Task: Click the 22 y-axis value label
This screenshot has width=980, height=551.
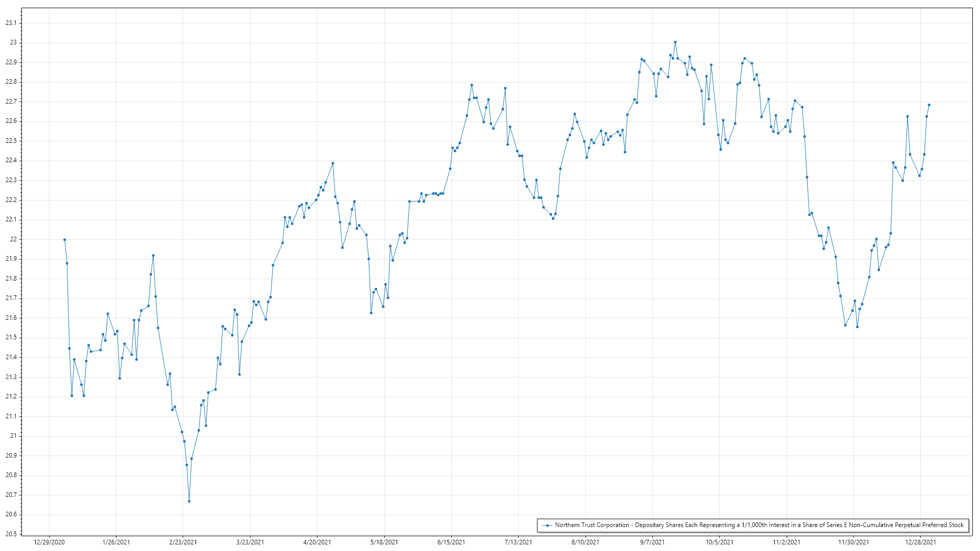Action: pos(13,239)
